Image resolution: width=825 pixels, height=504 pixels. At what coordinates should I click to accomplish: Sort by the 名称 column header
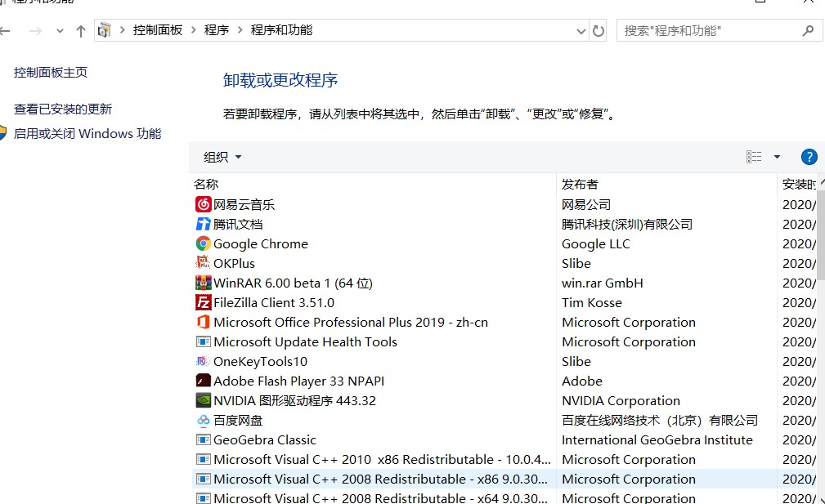click(206, 184)
